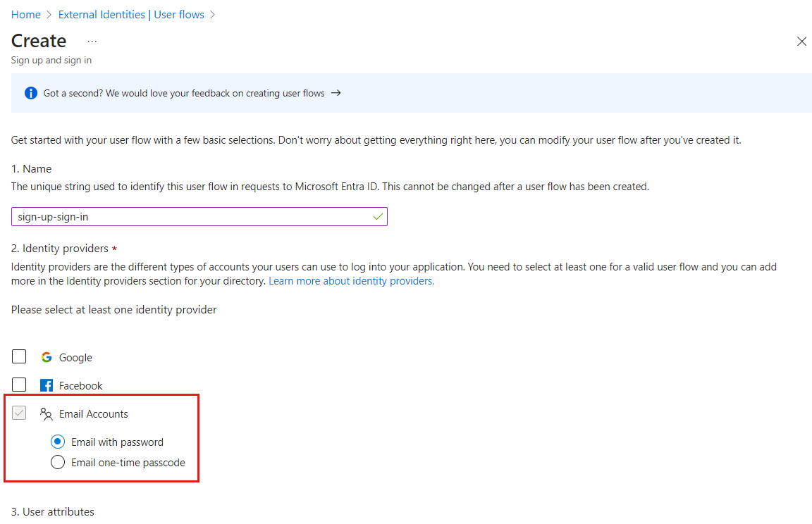Screen dimensions: 812x524
Task: Select Email with password option
Action: click(57, 442)
